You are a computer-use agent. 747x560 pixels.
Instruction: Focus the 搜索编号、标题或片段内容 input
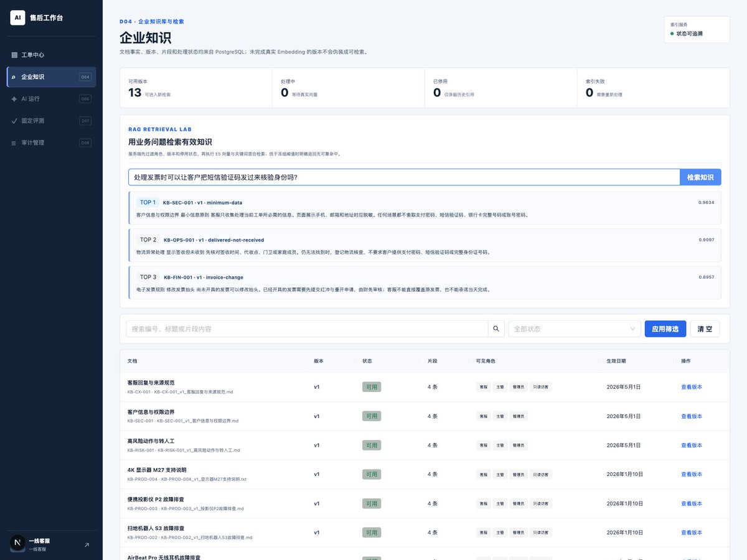[307, 329]
